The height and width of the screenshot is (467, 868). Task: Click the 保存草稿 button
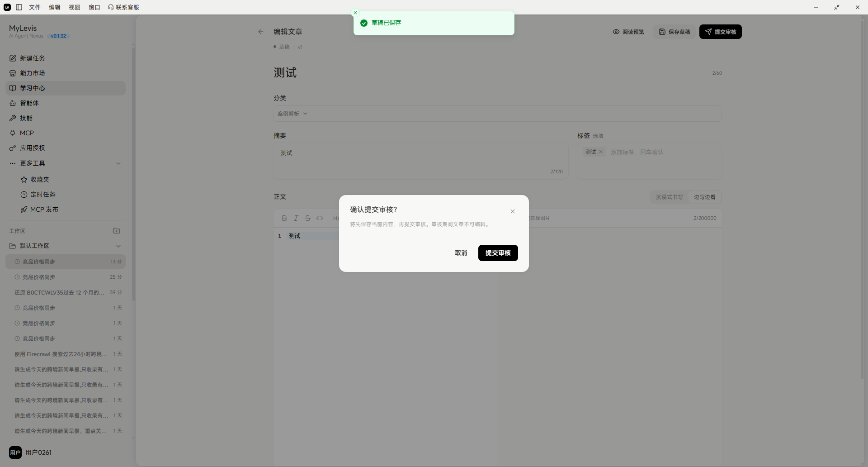675,32
